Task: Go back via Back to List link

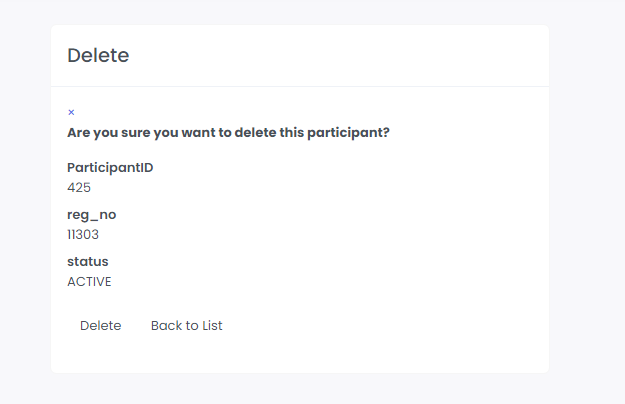Action: (x=186, y=326)
